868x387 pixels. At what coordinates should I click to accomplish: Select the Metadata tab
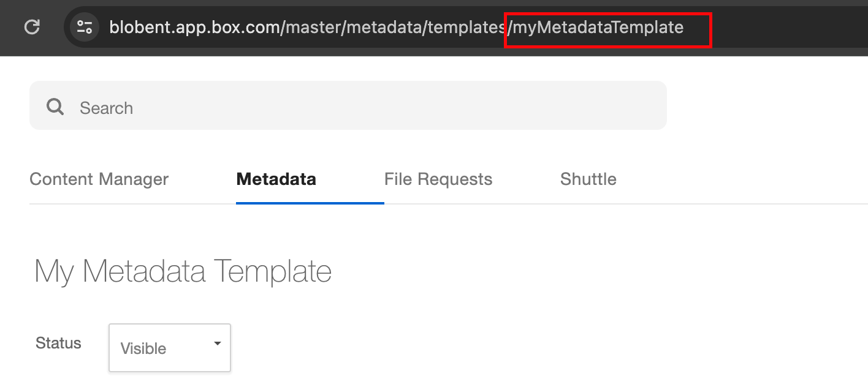(x=276, y=179)
